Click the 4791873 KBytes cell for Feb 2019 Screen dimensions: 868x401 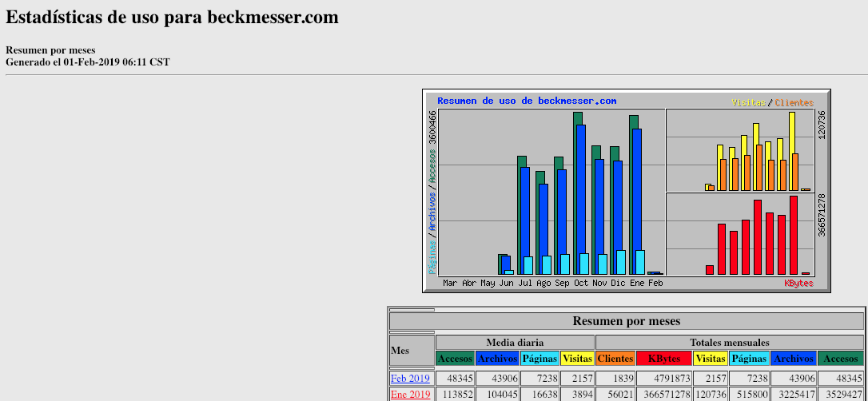tap(664, 378)
